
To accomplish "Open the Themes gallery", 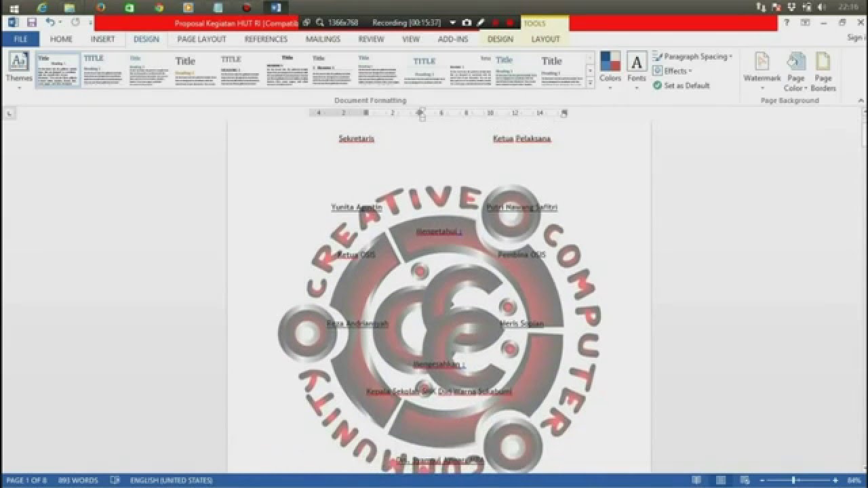I will 19,70.
